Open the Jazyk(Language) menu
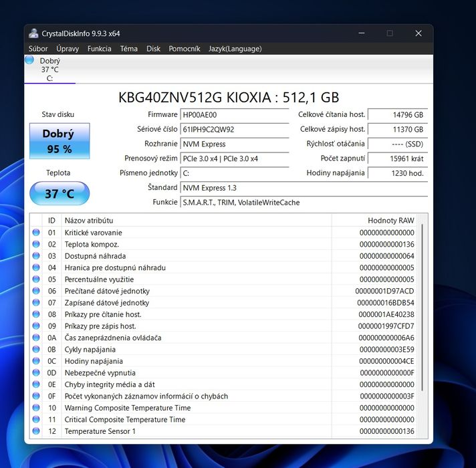The width and height of the screenshot is (476, 468). [x=235, y=49]
